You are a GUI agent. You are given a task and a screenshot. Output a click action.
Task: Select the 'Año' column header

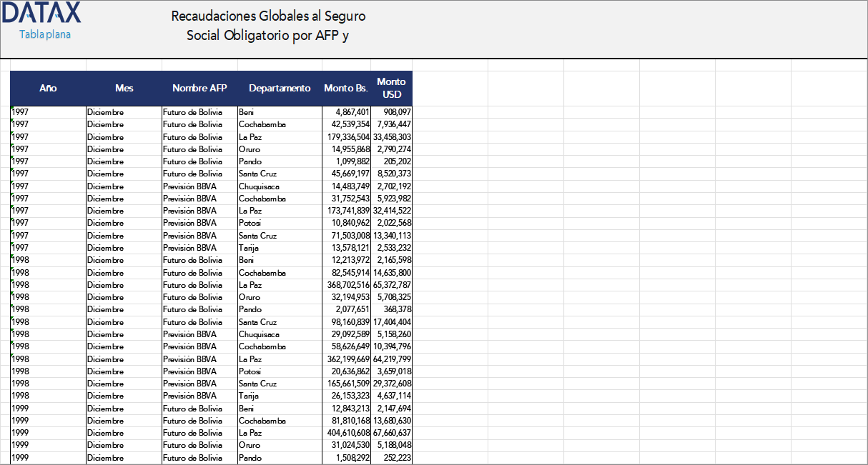pyautogui.click(x=48, y=88)
